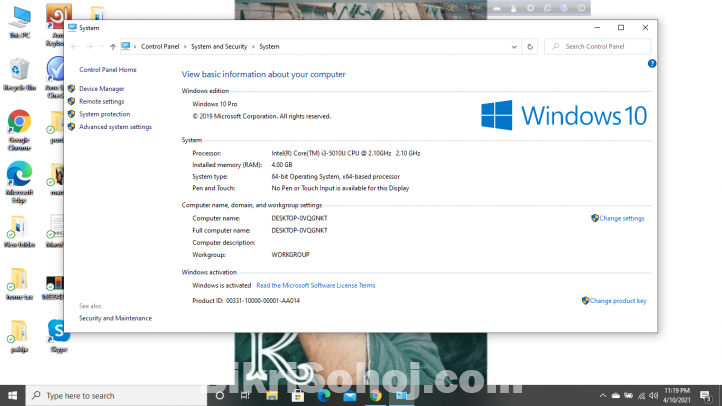The width and height of the screenshot is (722, 406).
Task: Open Control Panel Home
Action: 108,70
